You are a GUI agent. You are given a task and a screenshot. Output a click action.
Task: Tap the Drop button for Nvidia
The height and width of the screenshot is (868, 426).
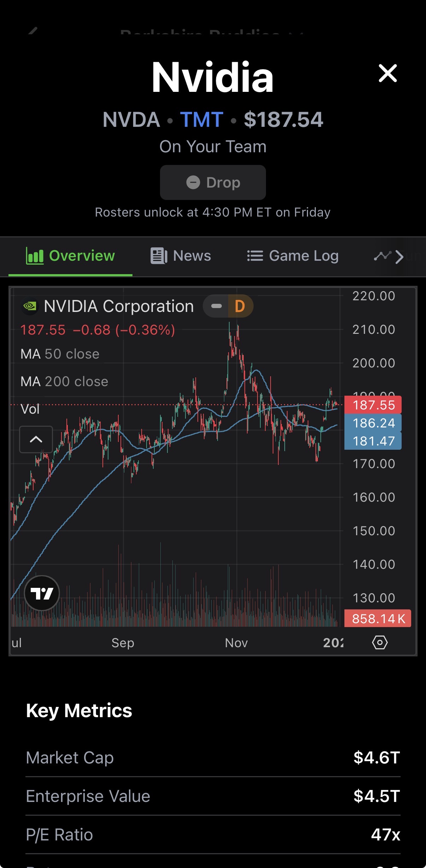[213, 182]
